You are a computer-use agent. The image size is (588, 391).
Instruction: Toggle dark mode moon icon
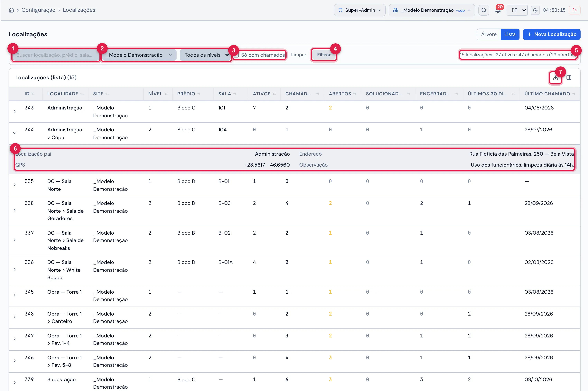(535, 10)
